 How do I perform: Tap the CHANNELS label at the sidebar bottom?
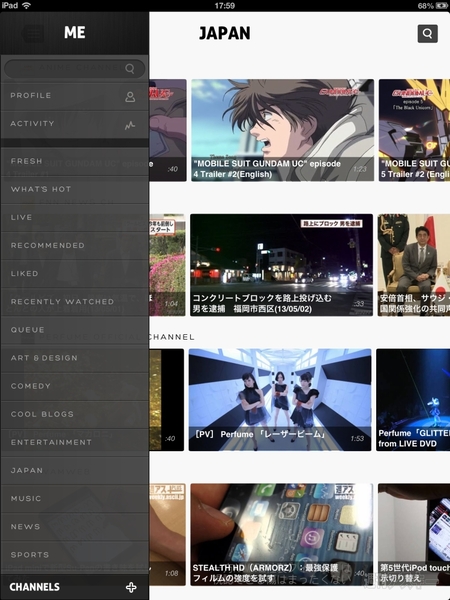34,587
